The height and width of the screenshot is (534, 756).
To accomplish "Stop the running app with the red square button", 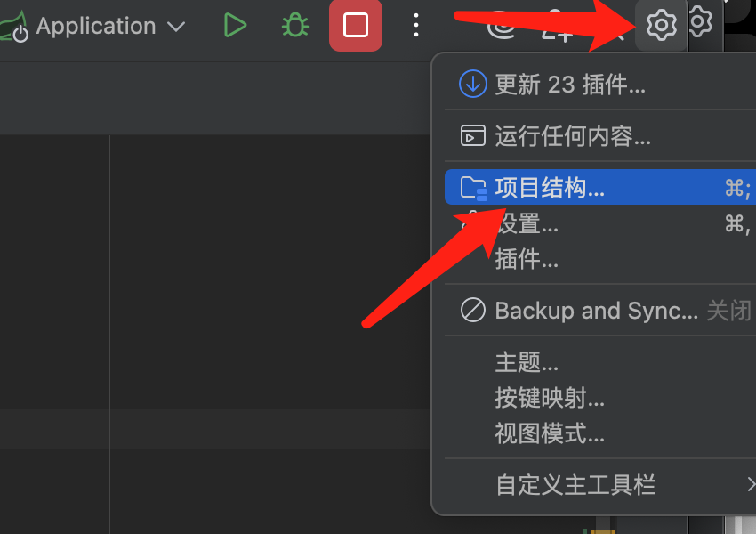I will tap(356, 25).
